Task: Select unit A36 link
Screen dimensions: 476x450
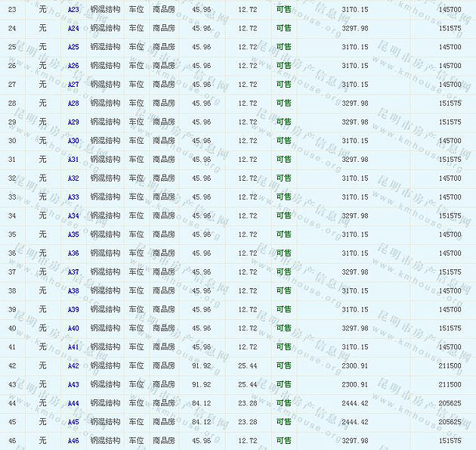Action: click(73, 253)
